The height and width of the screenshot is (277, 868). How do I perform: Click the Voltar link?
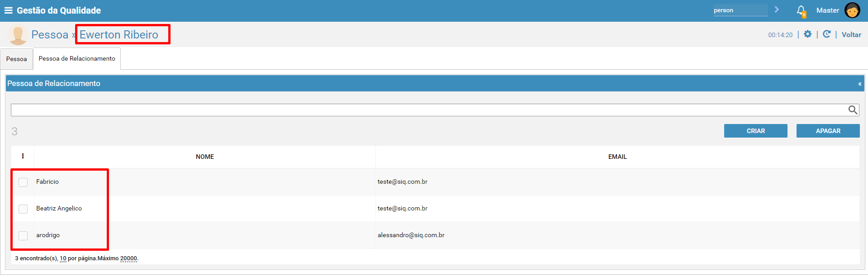coord(851,35)
